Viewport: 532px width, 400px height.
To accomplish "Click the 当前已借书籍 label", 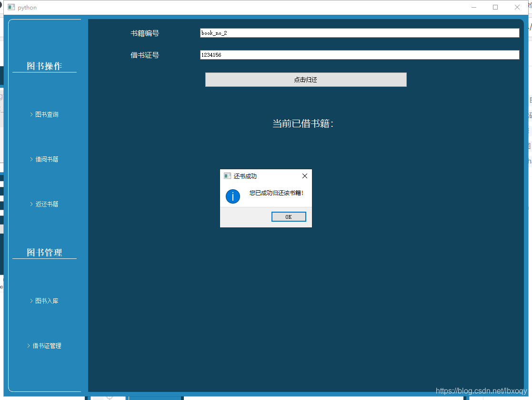I will [x=303, y=123].
